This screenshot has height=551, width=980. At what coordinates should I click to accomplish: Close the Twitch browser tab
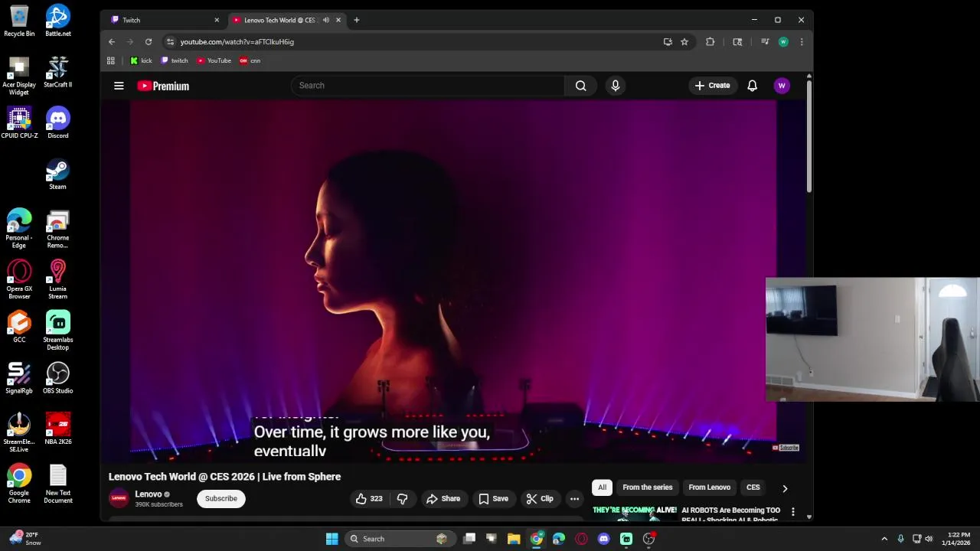pos(217,20)
